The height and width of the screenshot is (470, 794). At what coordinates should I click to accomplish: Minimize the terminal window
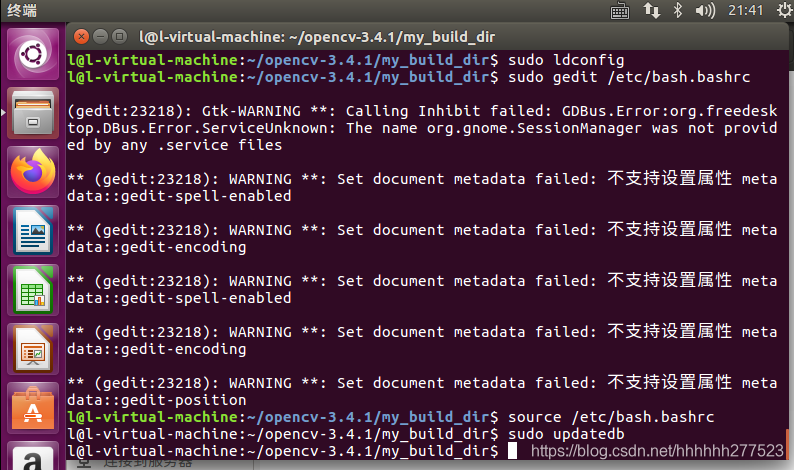point(101,36)
